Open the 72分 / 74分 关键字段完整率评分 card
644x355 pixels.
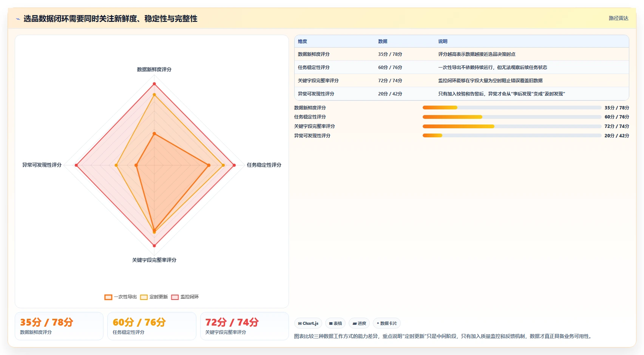[x=244, y=326]
